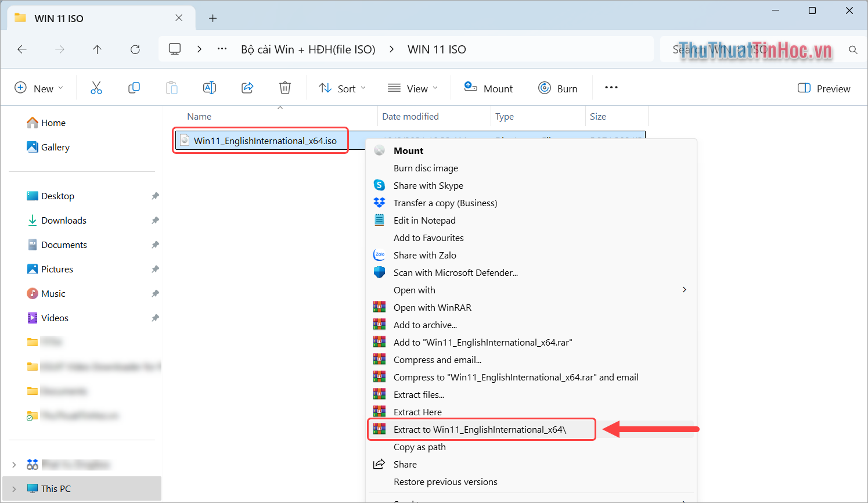The height and width of the screenshot is (503, 868).
Task: Choose Restore previous versions
Action: point(531,482)
